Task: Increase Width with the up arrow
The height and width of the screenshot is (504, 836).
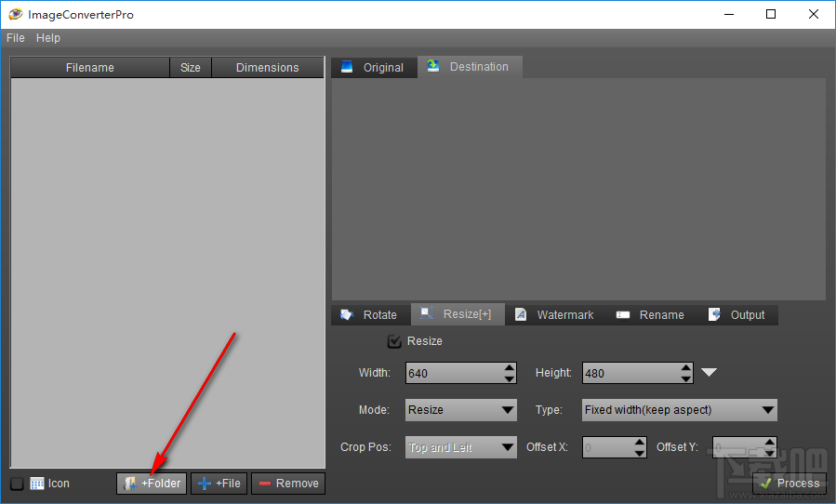Action: [x=510, y=367]
